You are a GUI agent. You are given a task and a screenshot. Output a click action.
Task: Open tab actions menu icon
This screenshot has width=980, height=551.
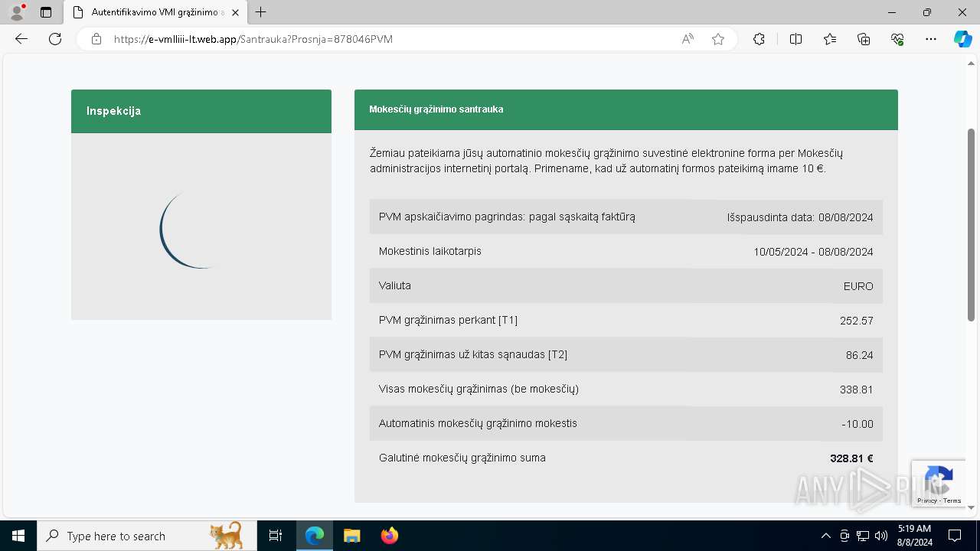46,12
